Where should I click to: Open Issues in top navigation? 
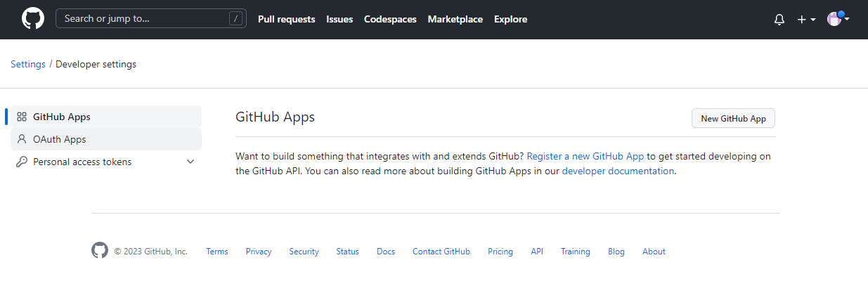tap(339, 19)
